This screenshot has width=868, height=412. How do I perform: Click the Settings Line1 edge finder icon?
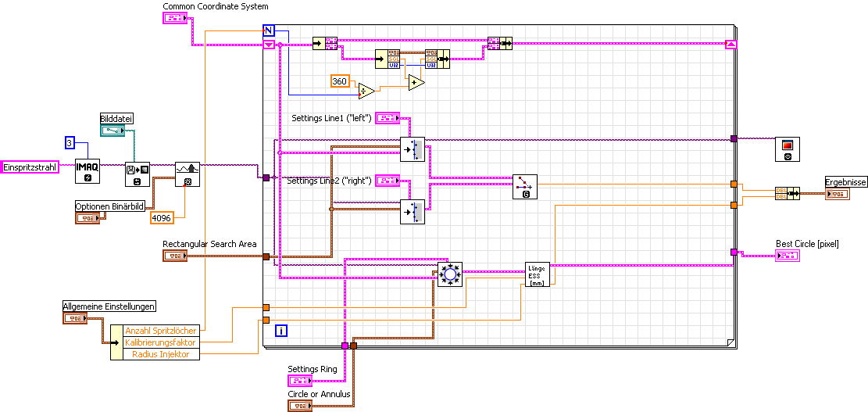coord(413,149)
